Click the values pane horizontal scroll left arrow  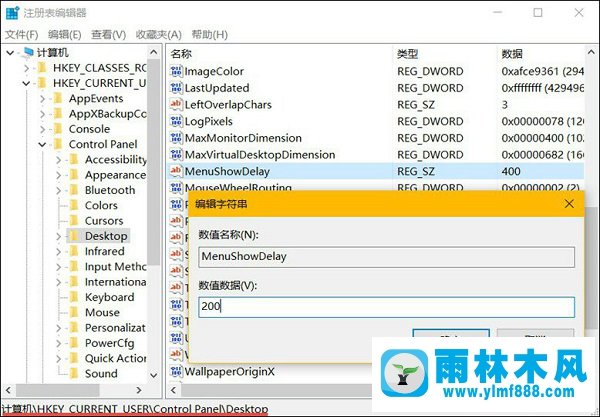[x=174, y=390]
